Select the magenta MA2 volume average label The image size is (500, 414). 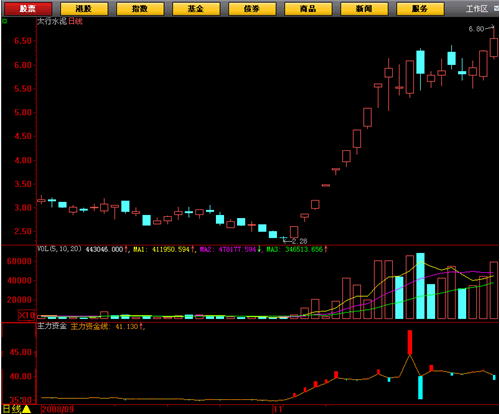pos(228,249)
